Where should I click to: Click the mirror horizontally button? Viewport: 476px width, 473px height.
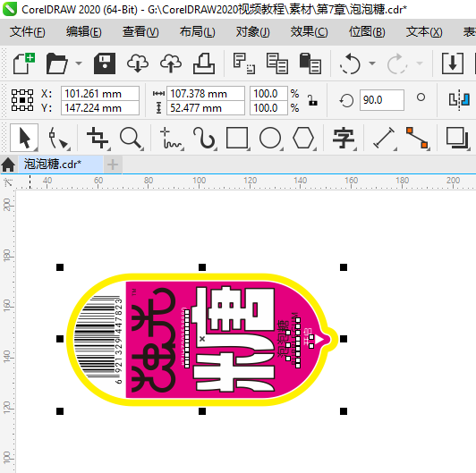pyautogui.click(x=459, y=100)
